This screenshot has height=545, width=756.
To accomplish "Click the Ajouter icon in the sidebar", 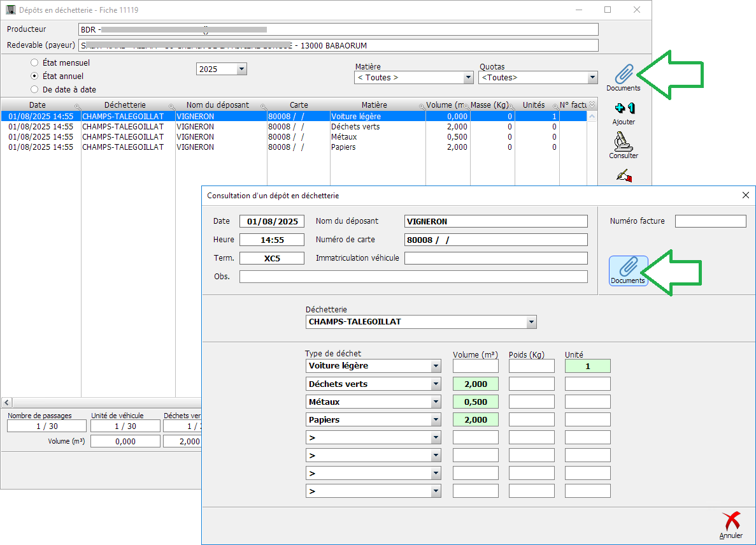I will 623,110.
